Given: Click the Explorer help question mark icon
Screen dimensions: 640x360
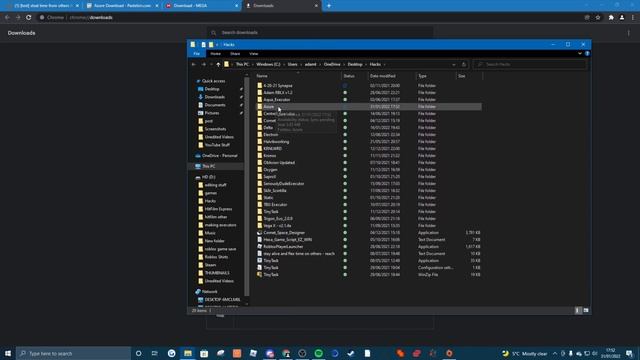Looking at the screenshot, I should [x=587, y=53].
